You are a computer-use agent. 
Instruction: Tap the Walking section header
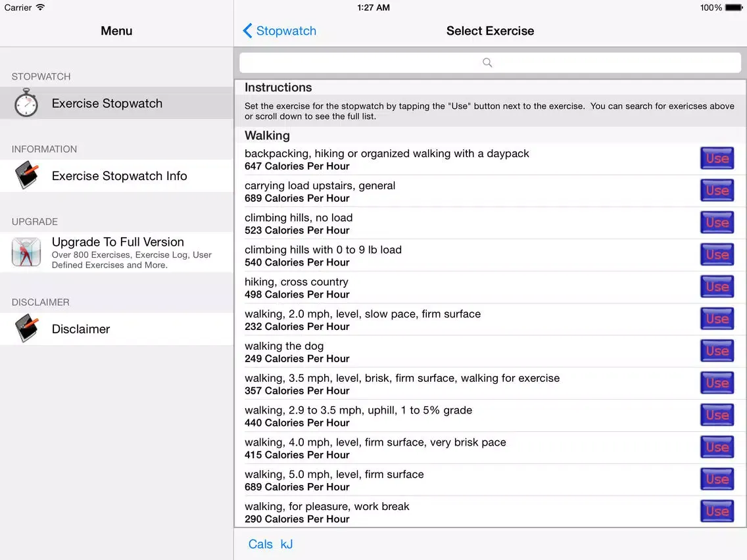267,135
